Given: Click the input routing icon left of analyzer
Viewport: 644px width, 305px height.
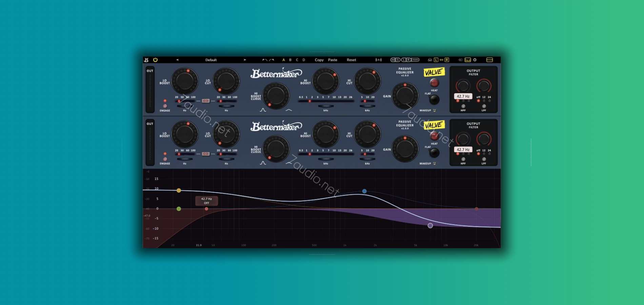Looking at the screenshot, I should coord(460,60).
